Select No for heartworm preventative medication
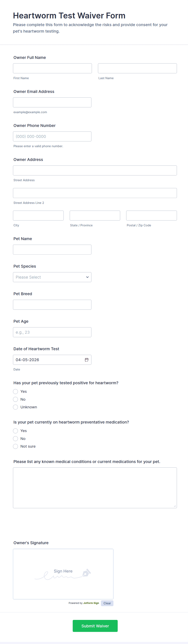188x644 pixels. pyautogui.click(x=15, y=439)
